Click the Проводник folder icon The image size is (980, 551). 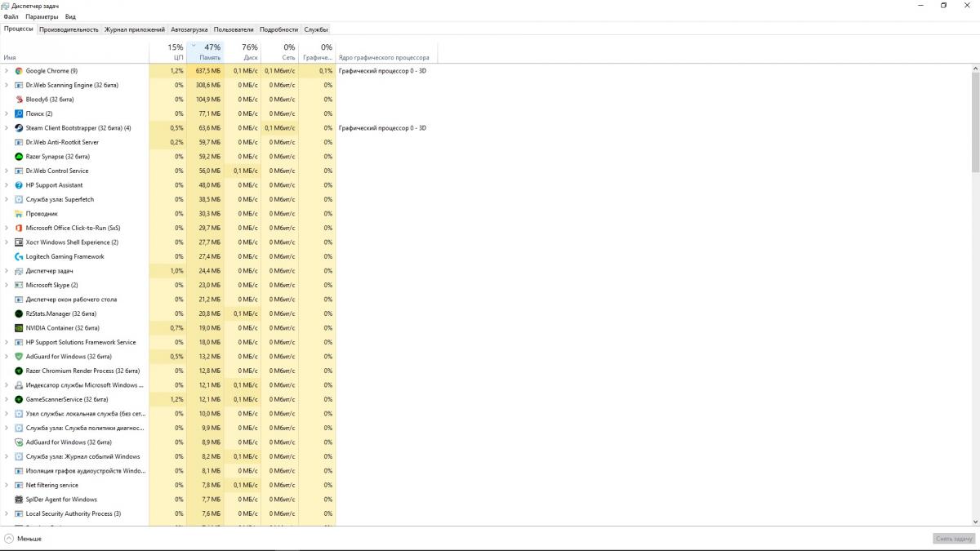pyautogui.click(x=19, y=214)
